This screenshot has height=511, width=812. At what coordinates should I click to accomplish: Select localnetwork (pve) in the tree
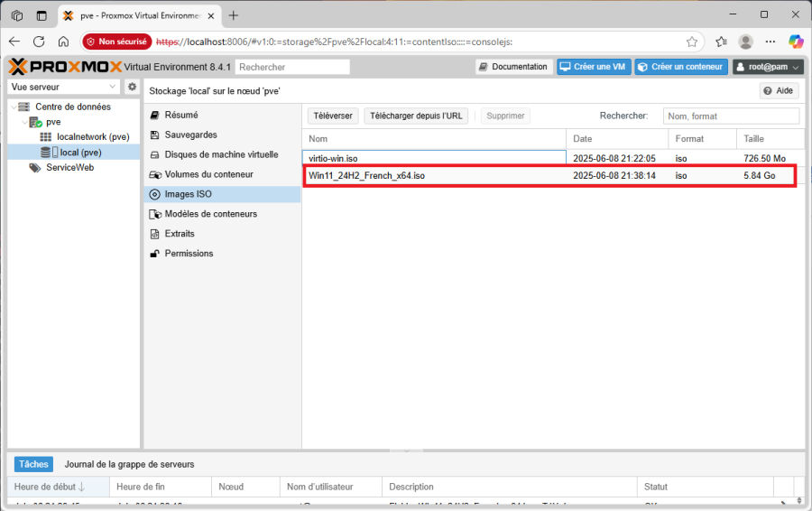[93, 137]
